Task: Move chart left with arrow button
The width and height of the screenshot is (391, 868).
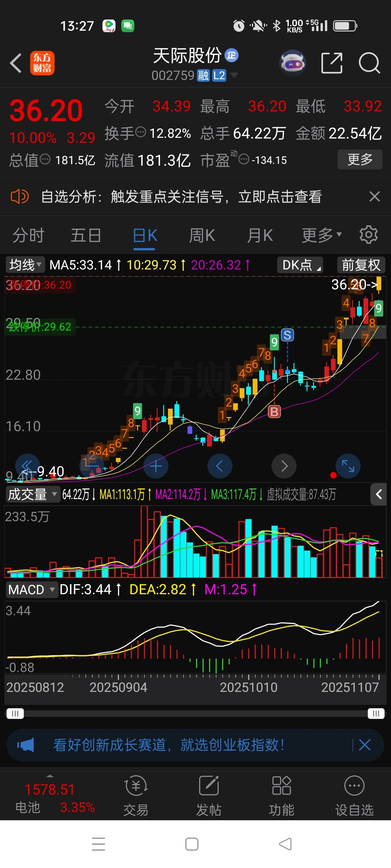Action: [220, 466]
